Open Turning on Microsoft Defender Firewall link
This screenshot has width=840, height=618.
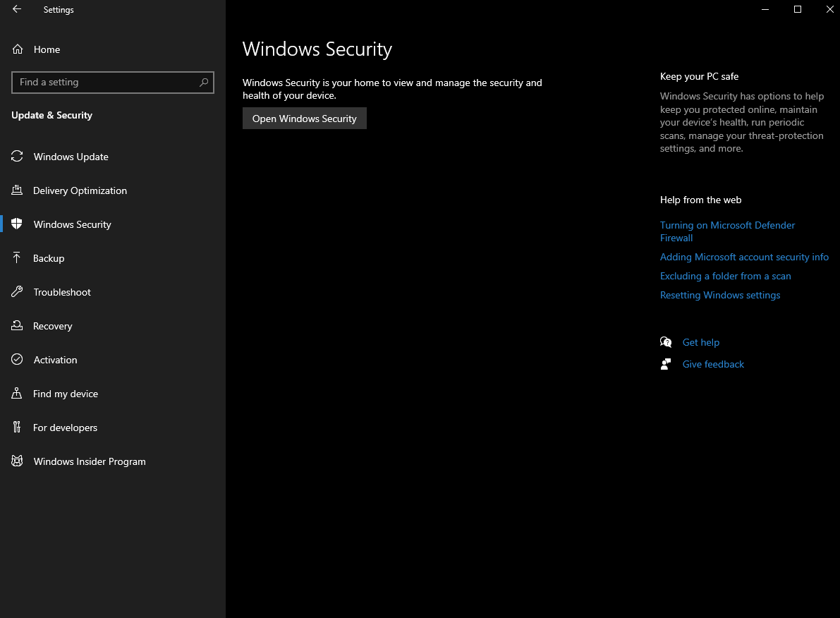(727, 231)
